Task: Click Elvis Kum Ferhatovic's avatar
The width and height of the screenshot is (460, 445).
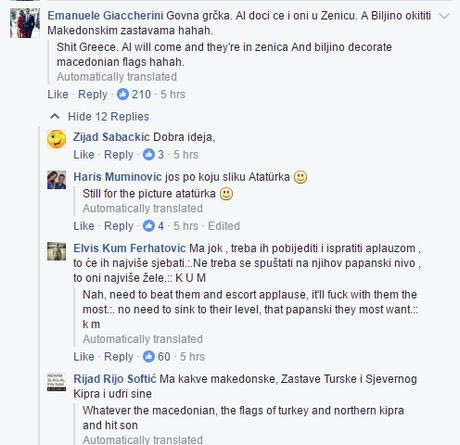Action: coord(56,251)
